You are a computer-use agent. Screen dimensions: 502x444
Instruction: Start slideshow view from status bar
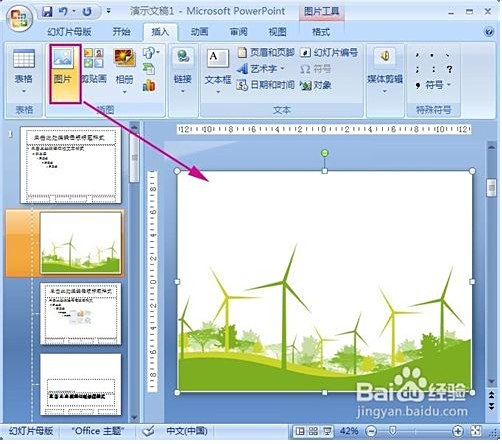point(327,431)
